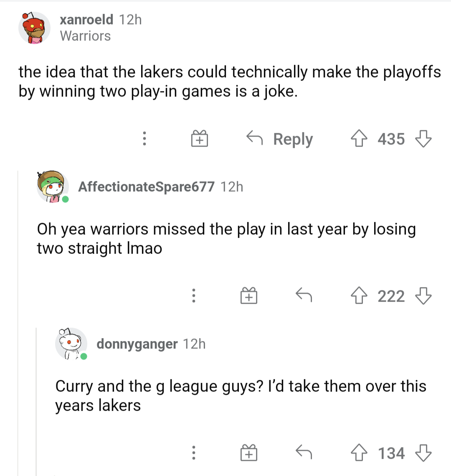Open three-dot menu on donnyganger's comment
Screen dimensions: 451x476
coord(193,453)
